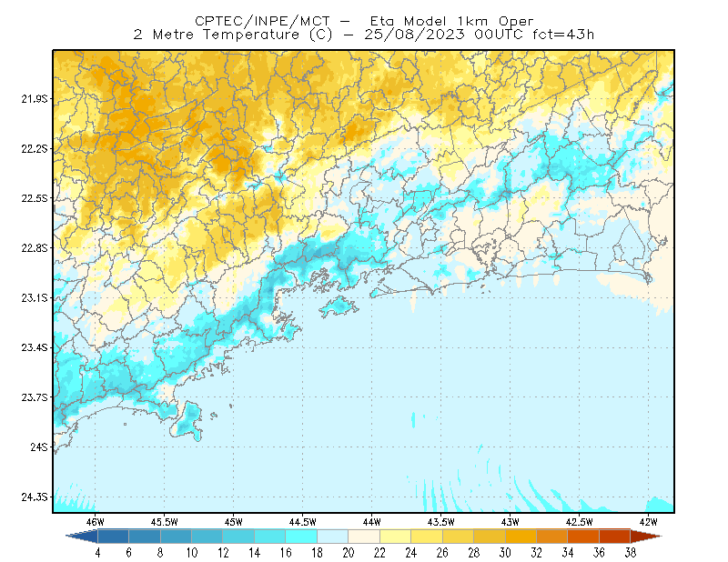
Task: Click the color bar value label 6
Action: pos(129,553)
